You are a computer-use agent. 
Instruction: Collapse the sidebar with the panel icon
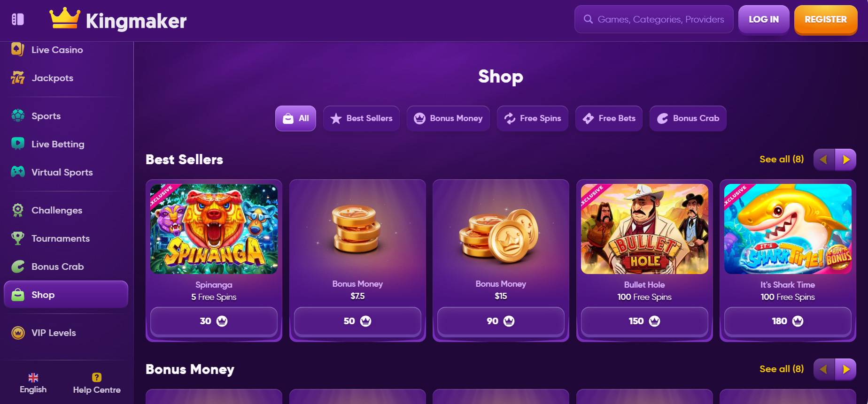(x=18, y=19)
